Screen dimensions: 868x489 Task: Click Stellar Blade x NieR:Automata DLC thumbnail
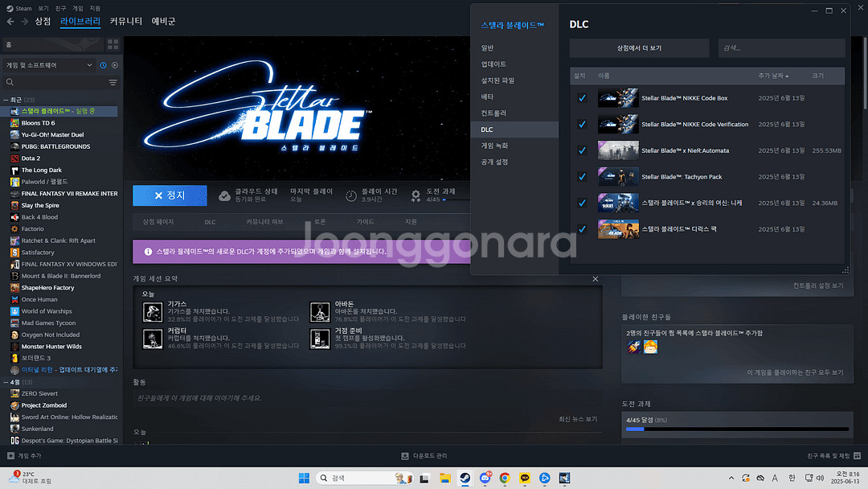coord(618,150)
